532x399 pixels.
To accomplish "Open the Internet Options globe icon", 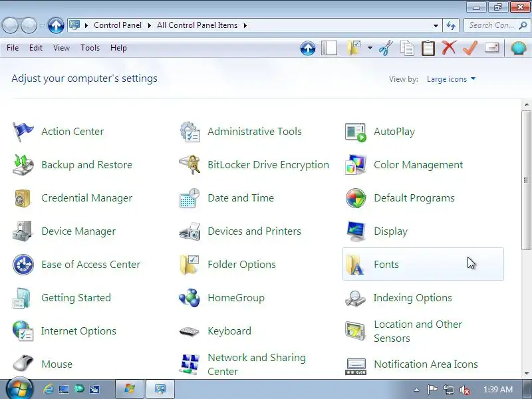I will point(23,331).
